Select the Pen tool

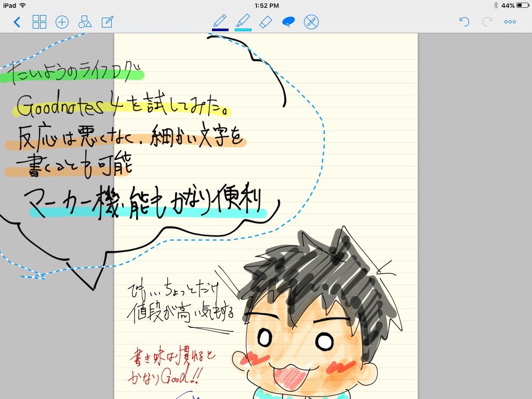coord(220,21)
